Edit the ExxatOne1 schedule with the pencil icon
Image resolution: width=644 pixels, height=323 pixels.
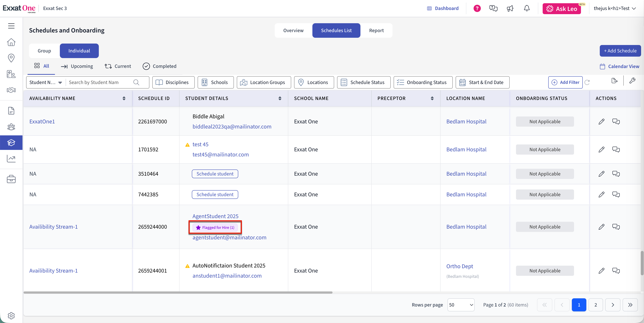[601, 121]
